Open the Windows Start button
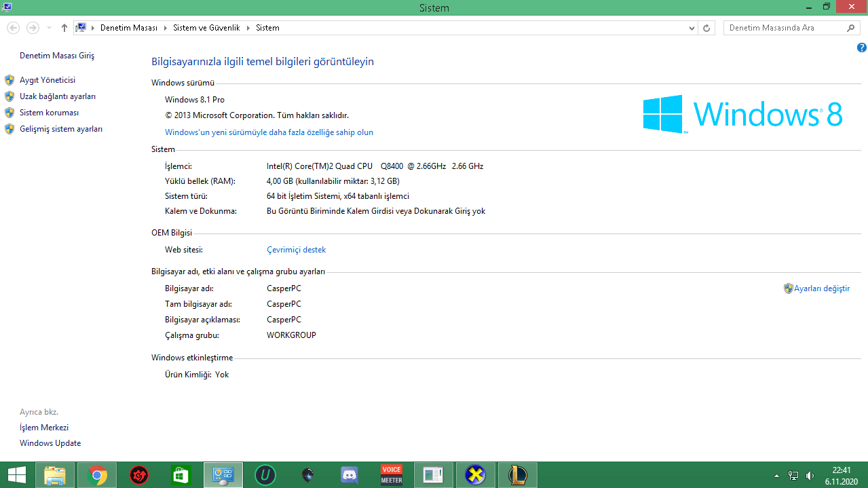868x488 pixels. (x=17, y=475)
